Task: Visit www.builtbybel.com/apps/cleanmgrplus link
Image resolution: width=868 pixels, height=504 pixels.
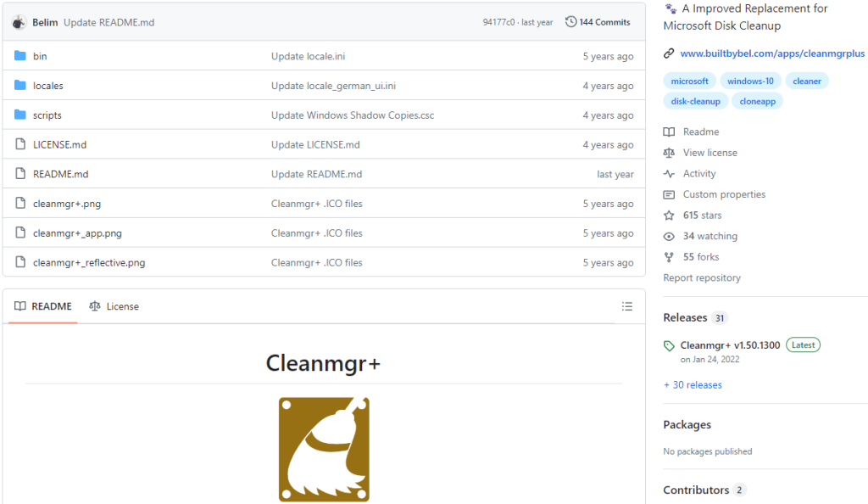Action: pyautogui.click(x=772, y=53)
